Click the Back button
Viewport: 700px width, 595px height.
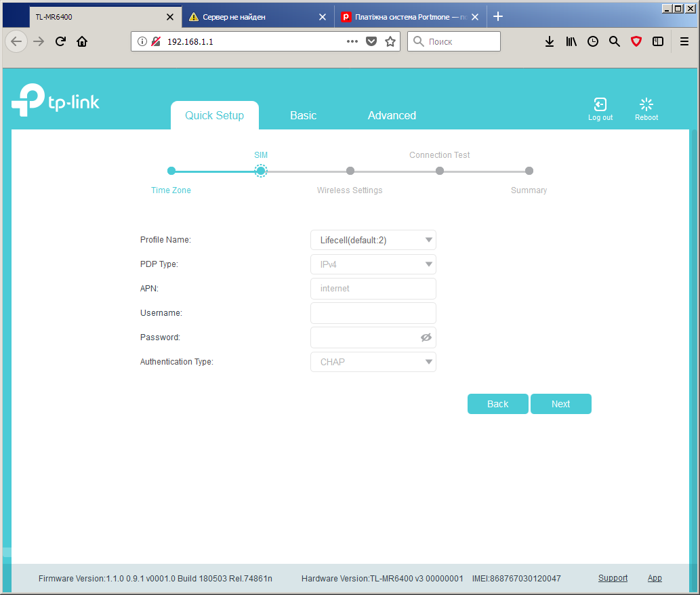tap(498, 404)
